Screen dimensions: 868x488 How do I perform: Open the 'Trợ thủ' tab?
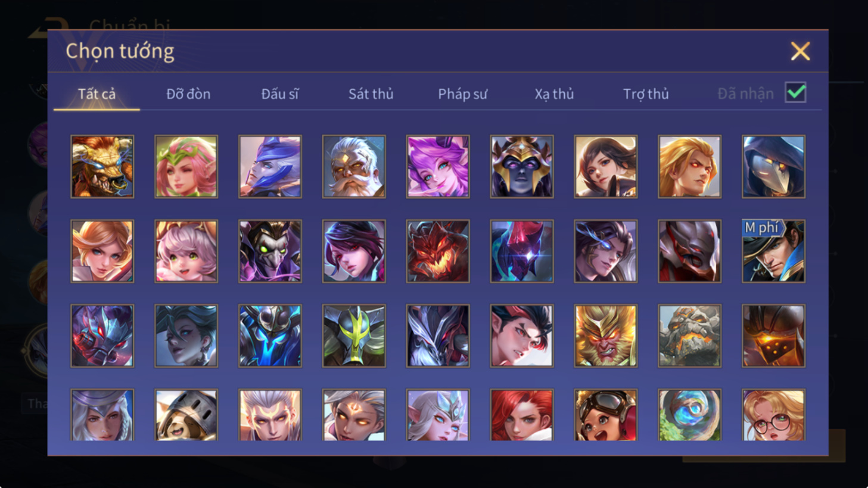point(646,94)
